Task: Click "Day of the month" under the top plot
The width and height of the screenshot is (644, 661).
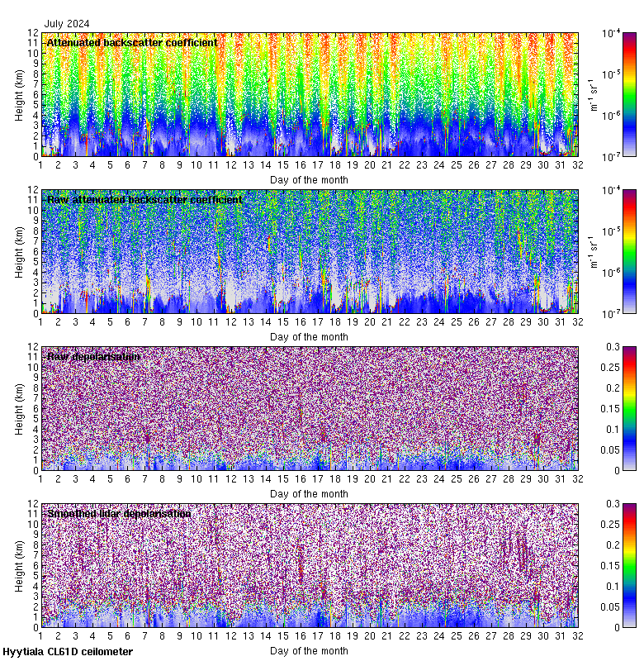Action: coord(309,179)
